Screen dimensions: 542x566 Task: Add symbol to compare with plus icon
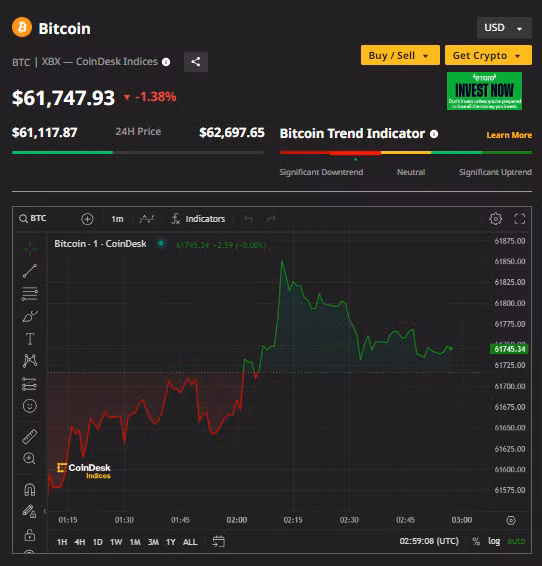coord(87,219)
